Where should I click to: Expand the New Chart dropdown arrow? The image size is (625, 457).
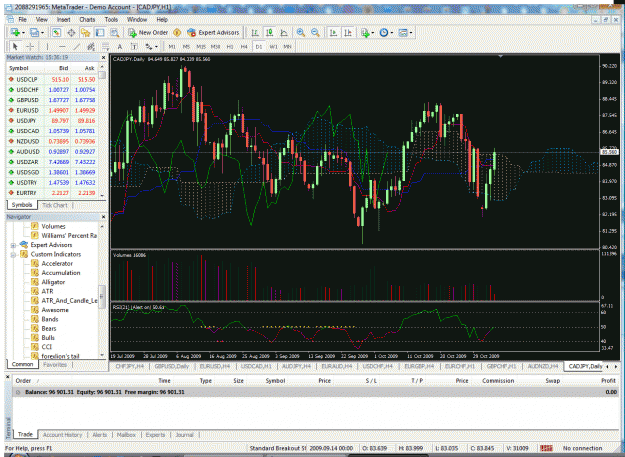(23, 33)
